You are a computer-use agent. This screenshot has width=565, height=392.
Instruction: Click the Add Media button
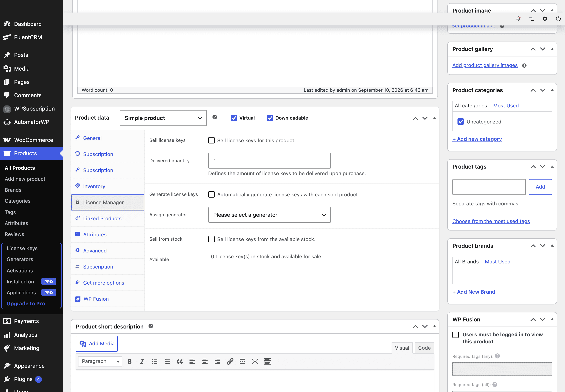pyautogui.click(x=97, y=344)
